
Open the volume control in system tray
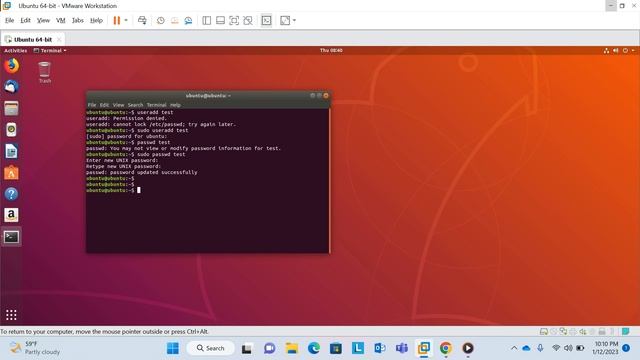pos(568,348)
